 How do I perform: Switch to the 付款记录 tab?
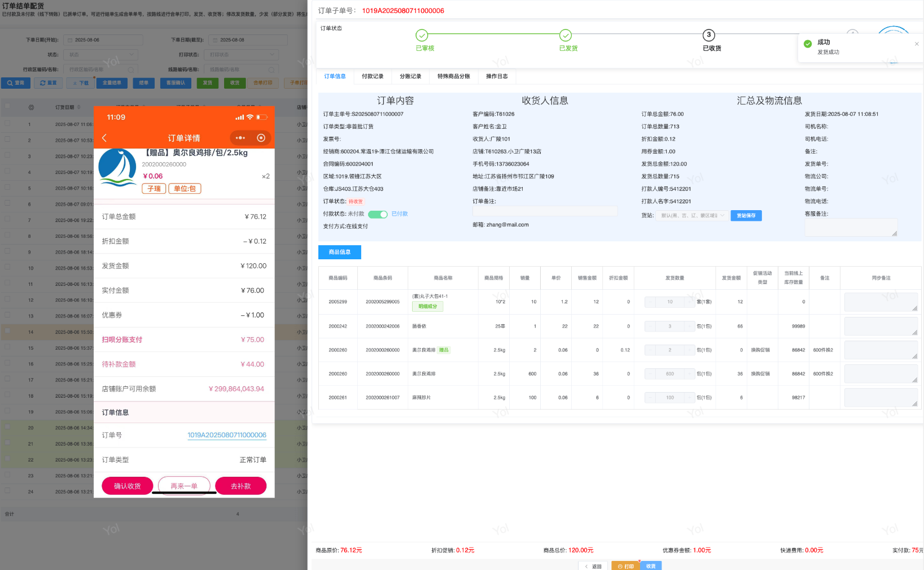click(373, 76)
